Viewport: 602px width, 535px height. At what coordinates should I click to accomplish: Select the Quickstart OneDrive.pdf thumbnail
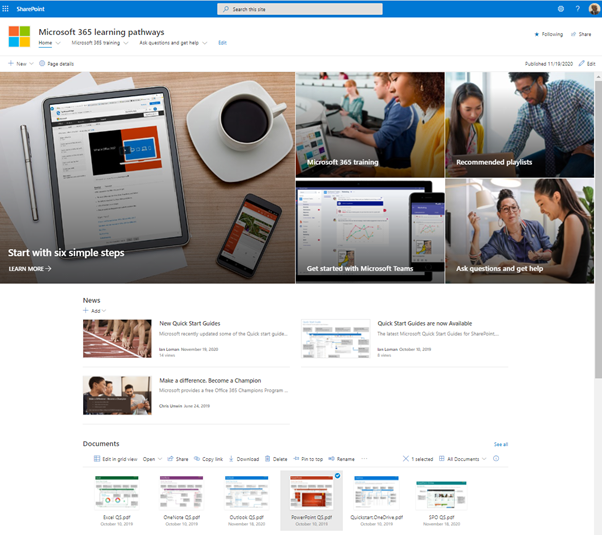coord(376,492)
